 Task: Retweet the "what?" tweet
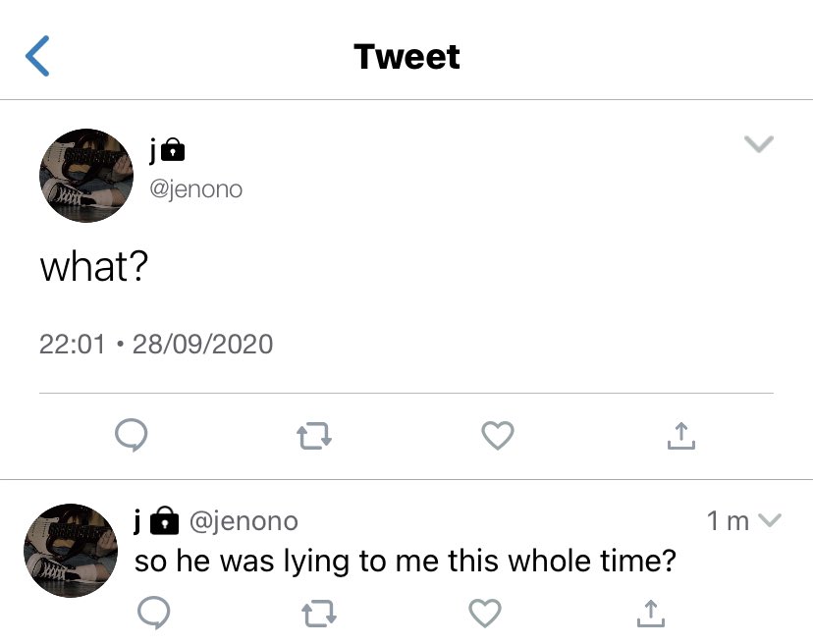[x=314, y=436]
